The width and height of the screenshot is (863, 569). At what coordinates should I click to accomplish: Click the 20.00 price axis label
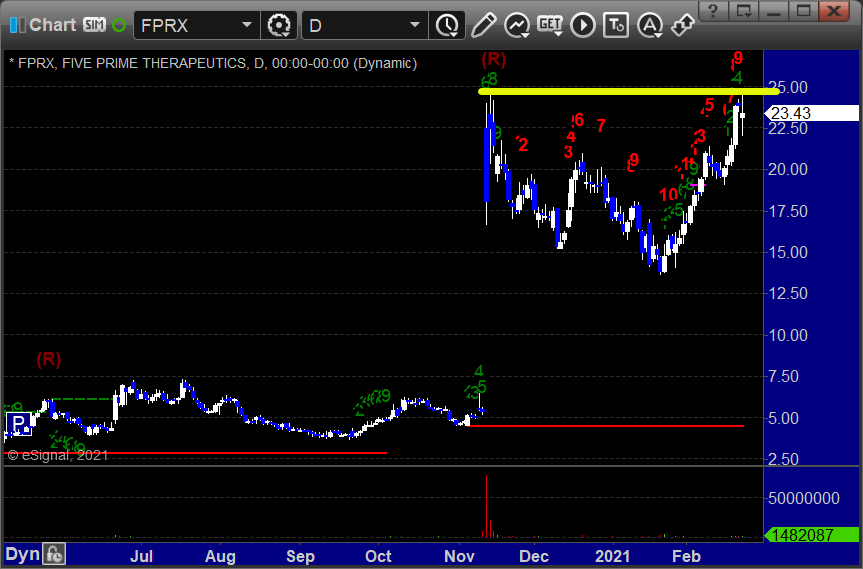(788, 169)
